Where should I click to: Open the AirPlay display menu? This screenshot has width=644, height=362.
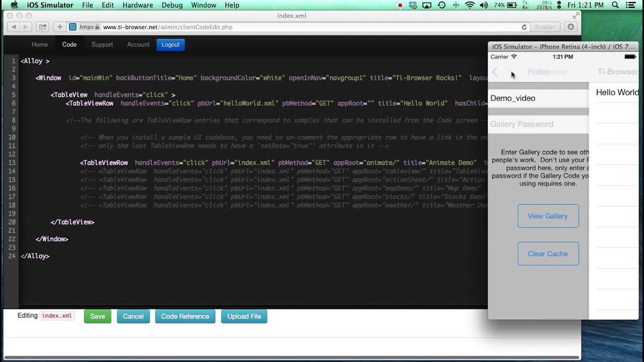[427, 5]
